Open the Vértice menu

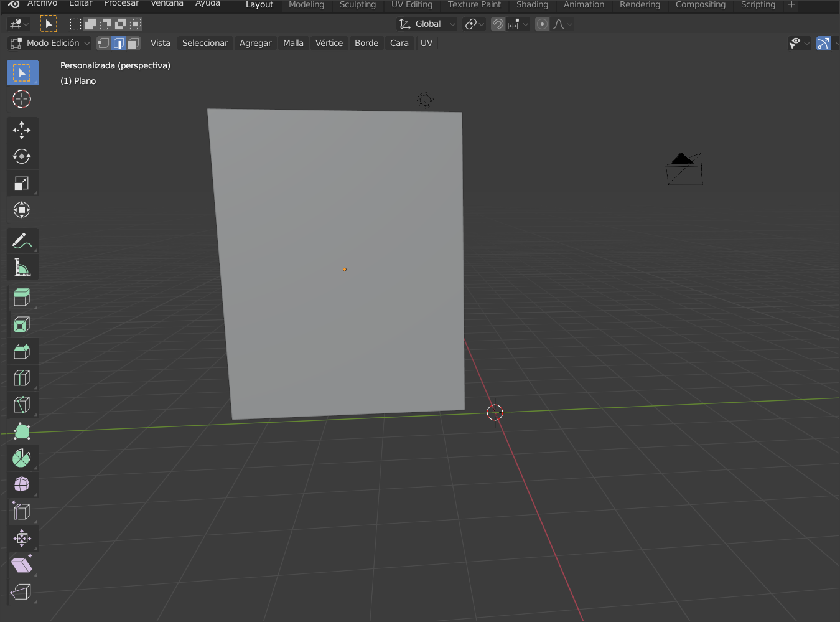click(x=329, y=43)
